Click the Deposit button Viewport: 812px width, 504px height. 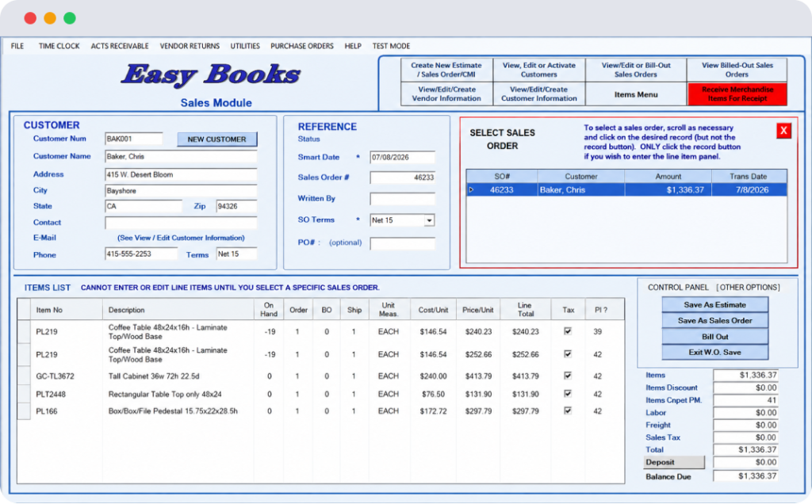pyautogui.click(x=674, y=462)
